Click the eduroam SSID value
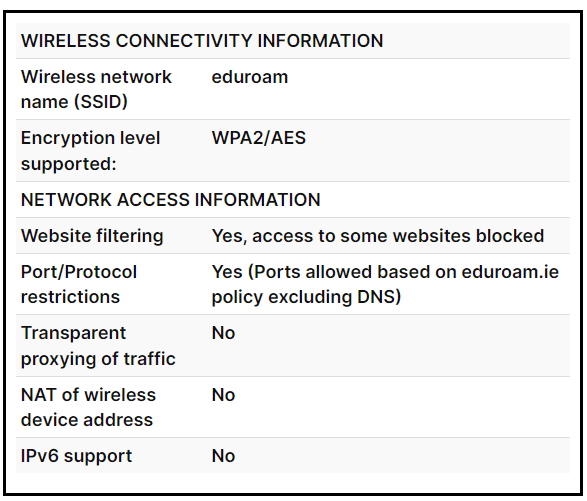The width and height of the screenshot is (587, 501). (x=250, y=77)
